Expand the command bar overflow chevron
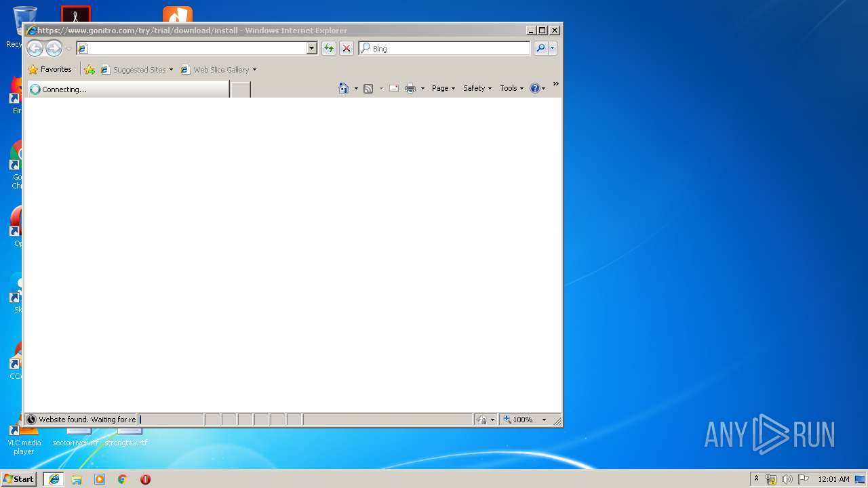 555,84
